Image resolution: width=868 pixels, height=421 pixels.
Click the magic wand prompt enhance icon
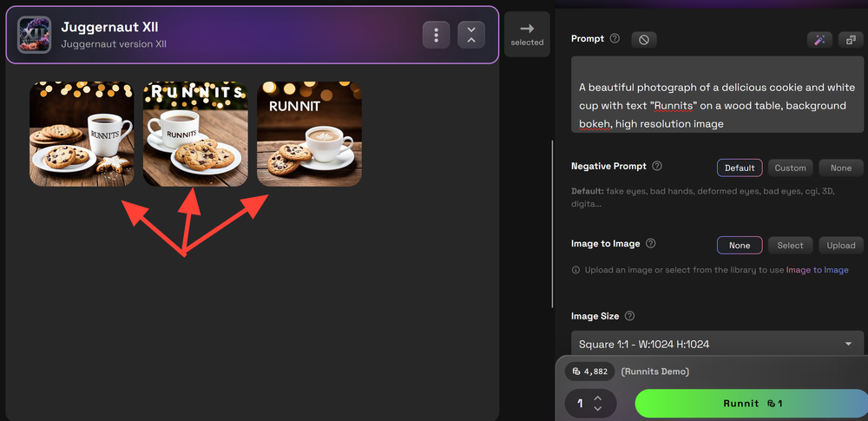tap(818, 39)
